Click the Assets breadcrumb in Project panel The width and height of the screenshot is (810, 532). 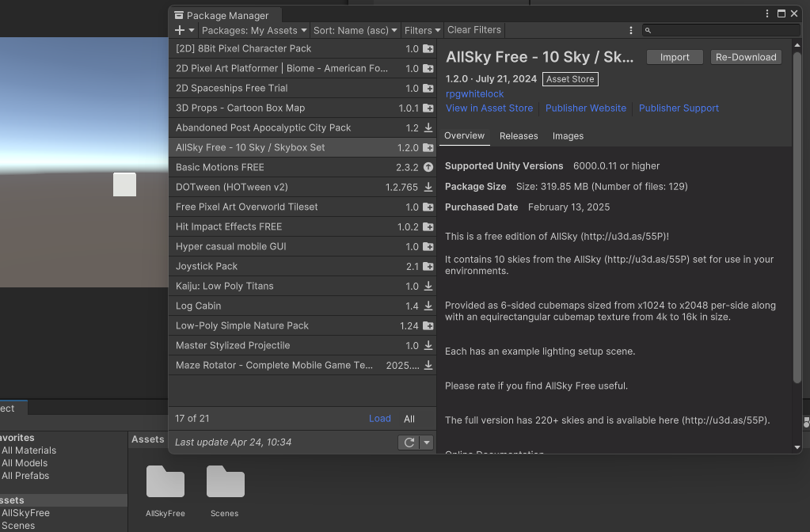pos(148,439)
